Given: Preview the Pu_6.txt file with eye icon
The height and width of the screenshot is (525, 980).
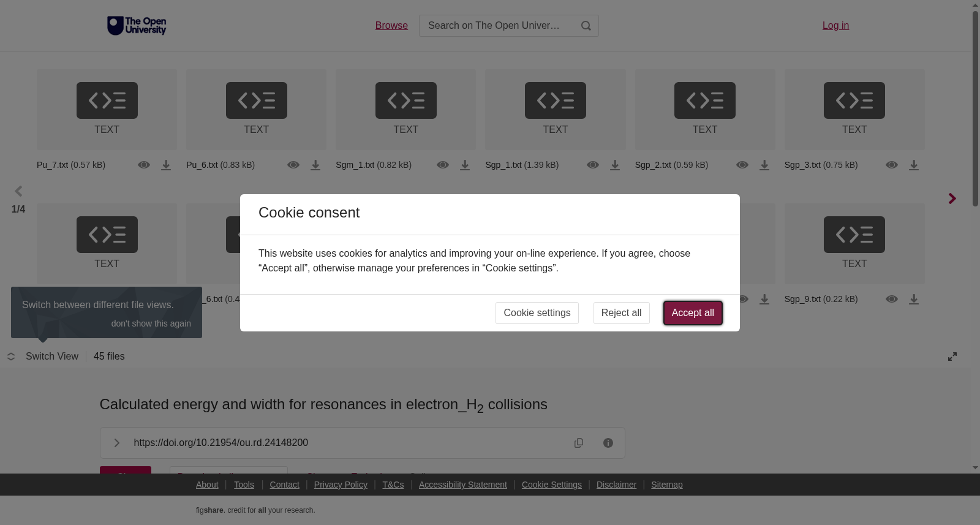Looking at the screenshot, I should click(293, 165).
